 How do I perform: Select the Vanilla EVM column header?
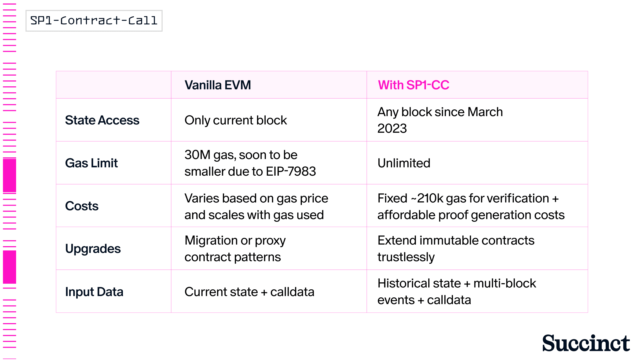tap(218, 85)
